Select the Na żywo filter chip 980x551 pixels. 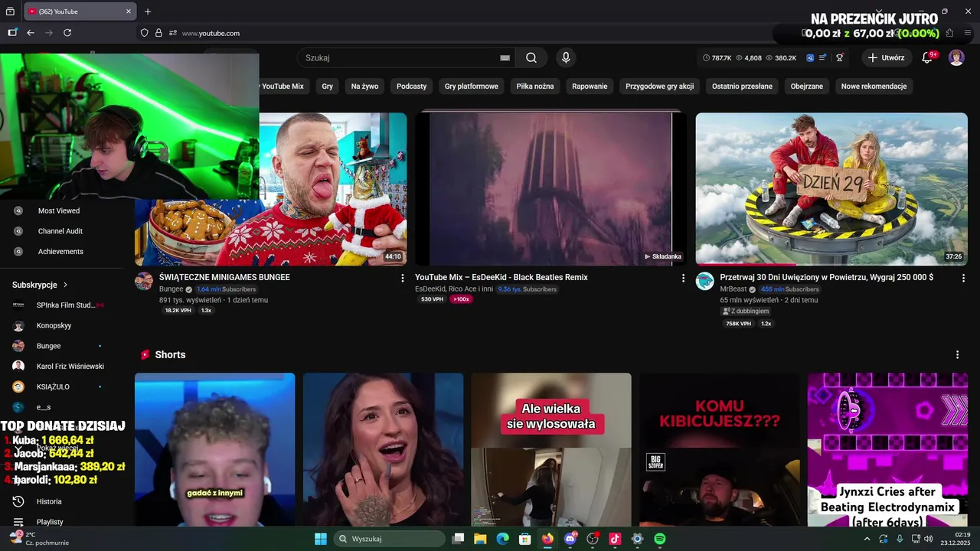(364, 86)
